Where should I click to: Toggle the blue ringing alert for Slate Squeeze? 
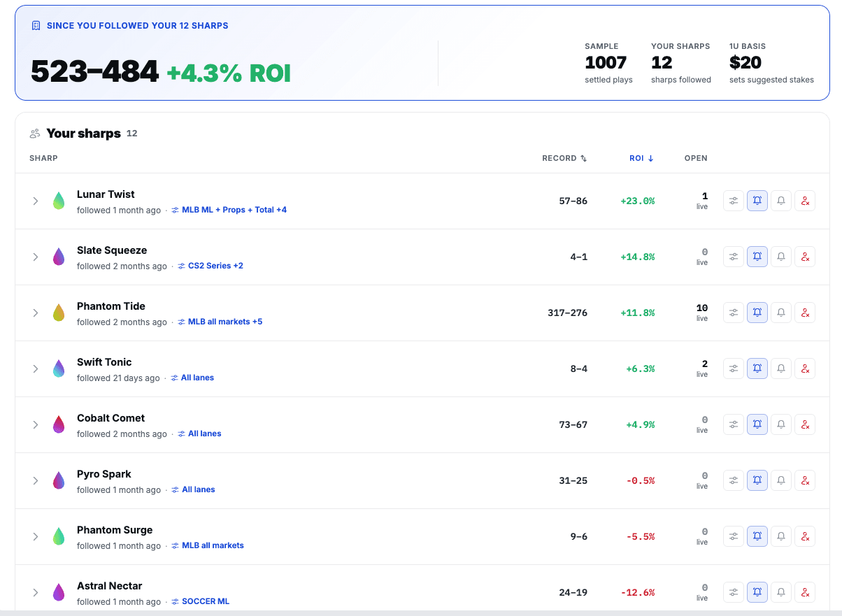coord(757,257)
